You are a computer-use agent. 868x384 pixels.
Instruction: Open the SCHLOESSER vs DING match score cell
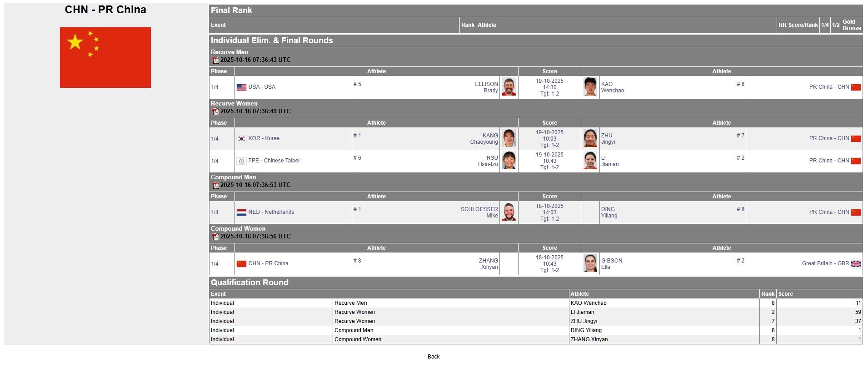(x=549, y=212)
